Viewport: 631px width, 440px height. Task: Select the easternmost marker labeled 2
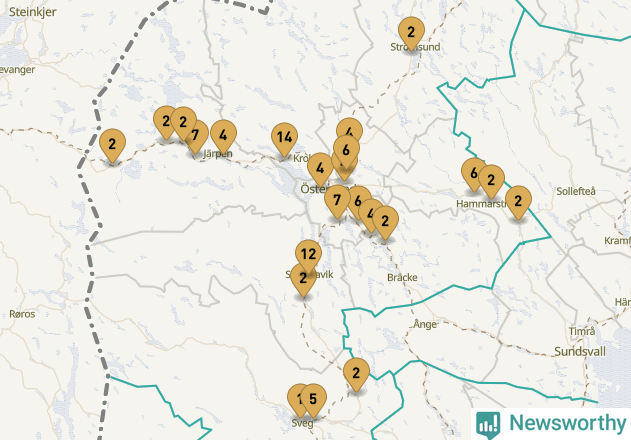518,202
